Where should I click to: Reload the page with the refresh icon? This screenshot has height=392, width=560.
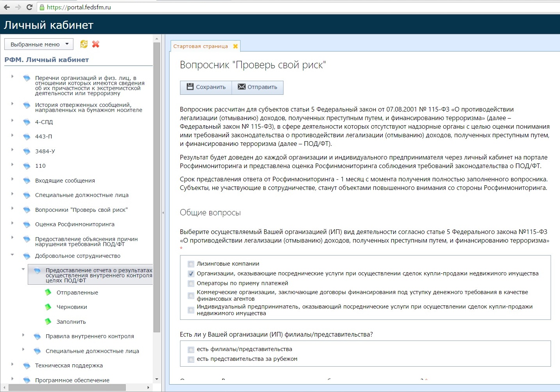(29, 7)
